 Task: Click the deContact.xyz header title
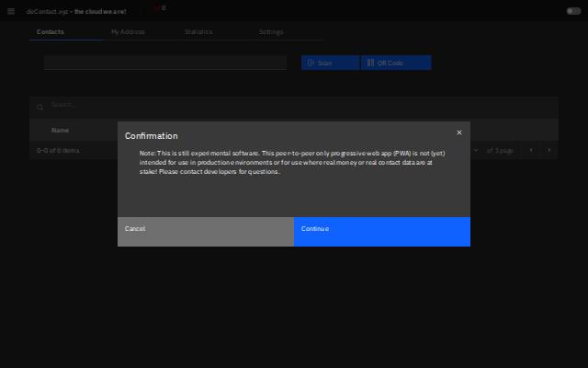[x=76, y=11]
